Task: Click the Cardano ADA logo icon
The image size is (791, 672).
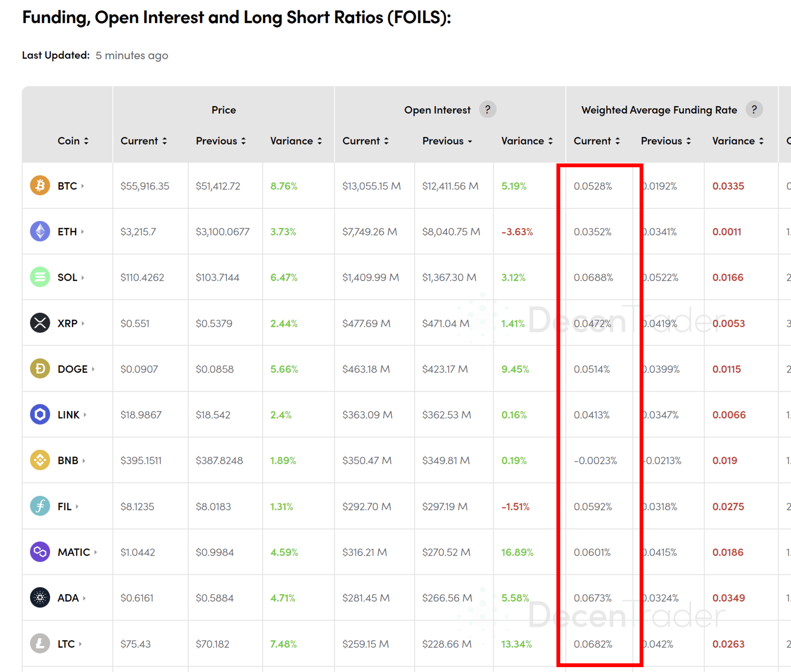Action: [x=40, y=598]
